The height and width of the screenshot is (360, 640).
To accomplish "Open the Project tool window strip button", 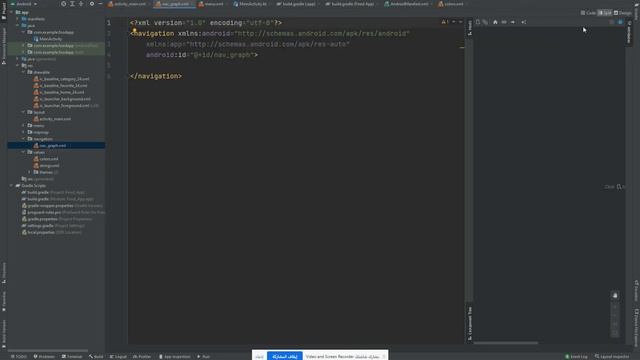I will [4, 11].
